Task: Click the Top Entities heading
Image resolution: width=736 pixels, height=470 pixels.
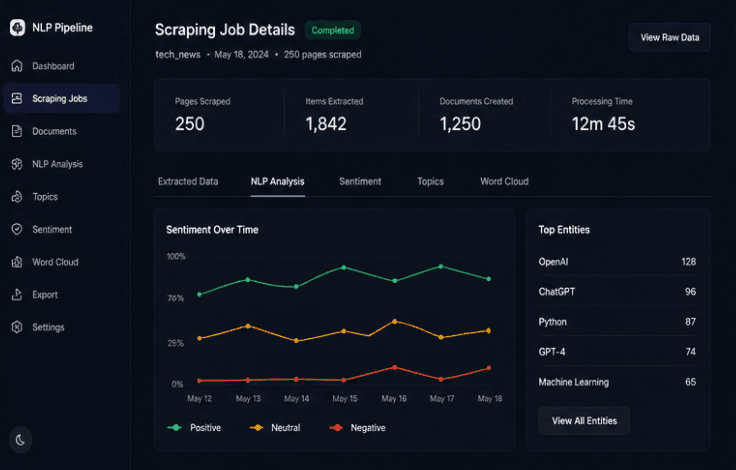Action: (564, 230)
